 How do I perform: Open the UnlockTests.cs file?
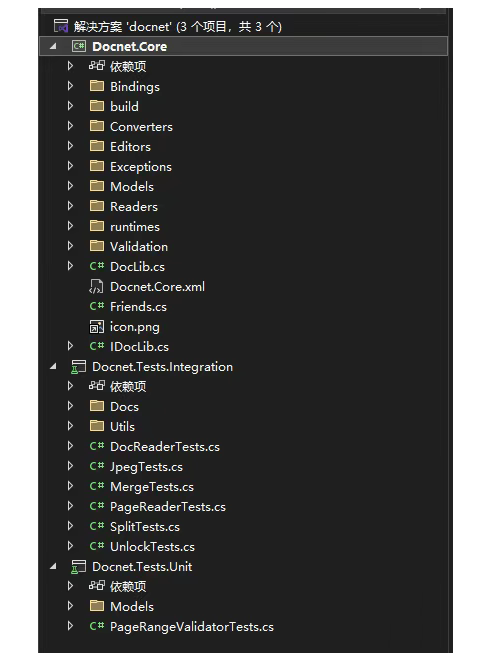[152, 547]
